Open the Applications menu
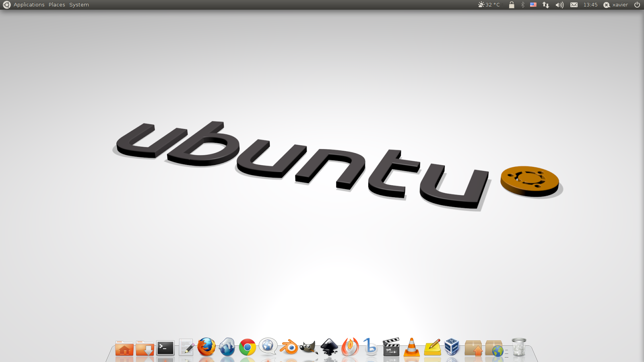Viewport: 644px width, 362px height. 29,5
